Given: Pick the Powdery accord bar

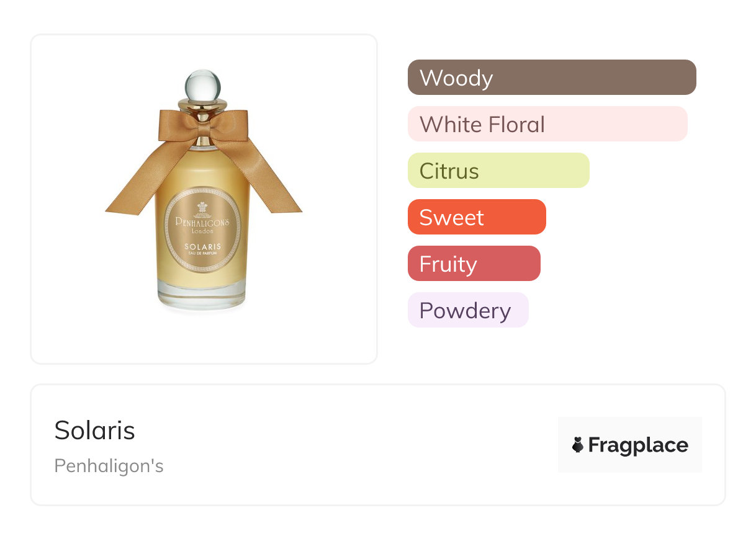Looking at the screenshot, I should tap(467, 310).
